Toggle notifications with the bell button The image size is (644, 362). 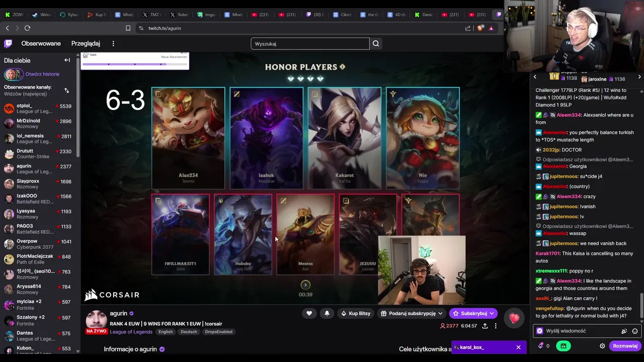[327, 313]
